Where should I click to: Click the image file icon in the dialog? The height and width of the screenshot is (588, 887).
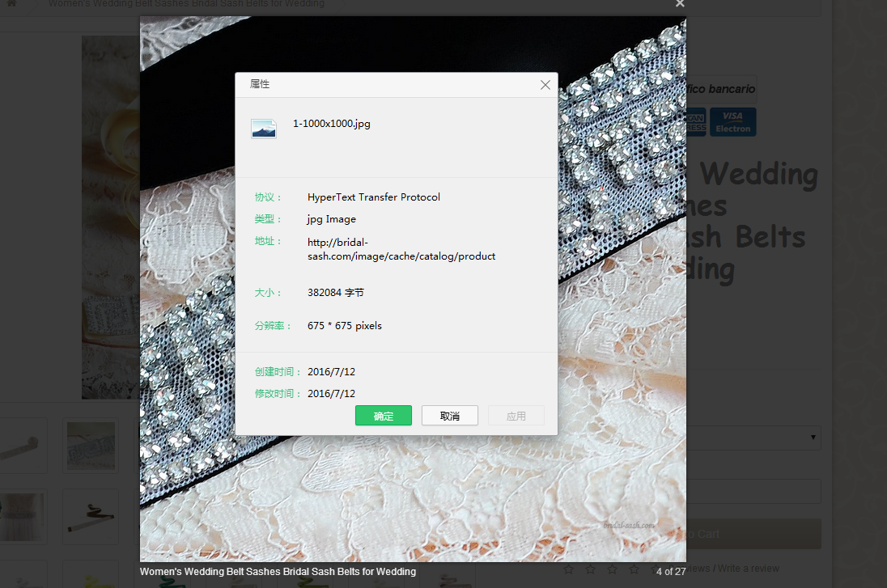click(264, 129)
